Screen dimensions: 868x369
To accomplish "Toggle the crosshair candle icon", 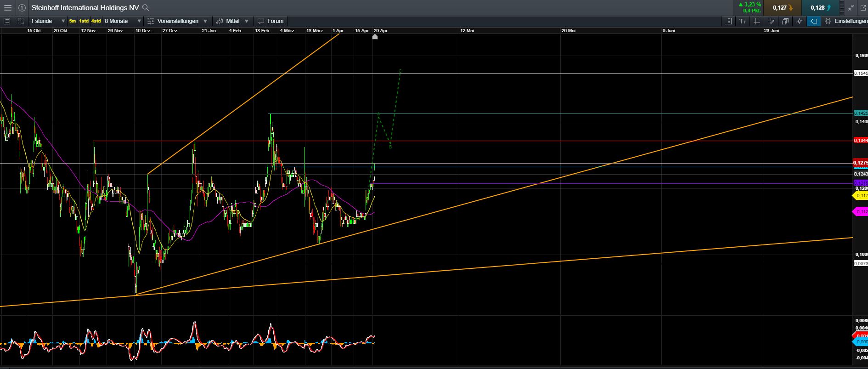I will click(x=800, y=21).
